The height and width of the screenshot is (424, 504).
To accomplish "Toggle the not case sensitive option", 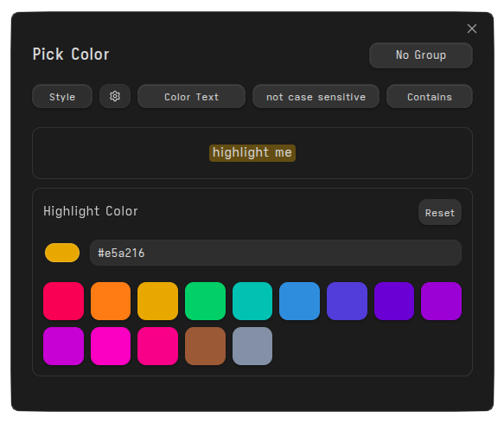I will click(x=316, y=97).
